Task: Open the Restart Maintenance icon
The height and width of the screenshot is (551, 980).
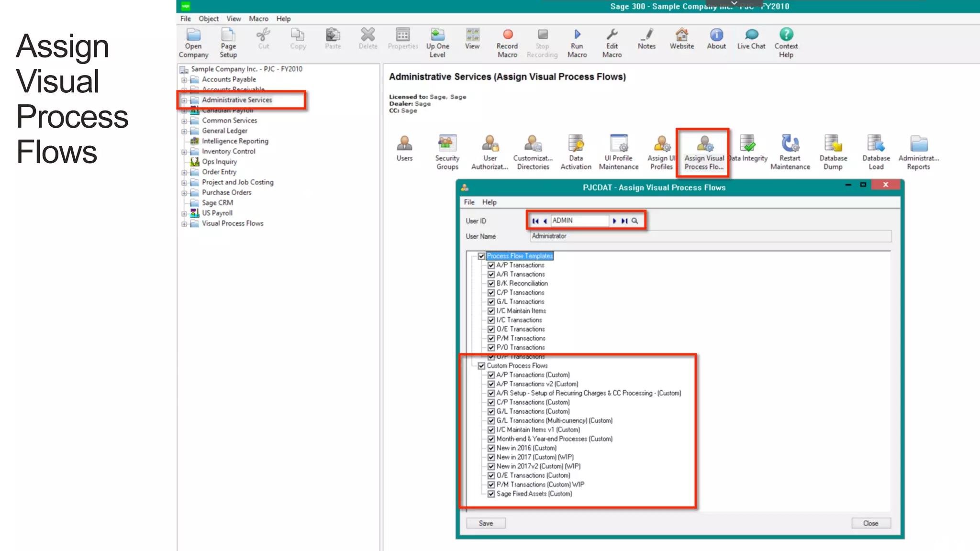Action: point(790,144)
